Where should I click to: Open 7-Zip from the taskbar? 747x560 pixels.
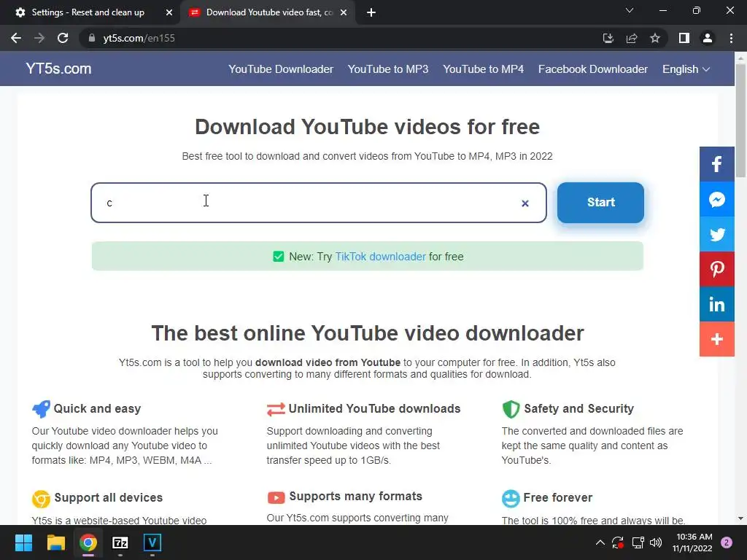[120, 542]
